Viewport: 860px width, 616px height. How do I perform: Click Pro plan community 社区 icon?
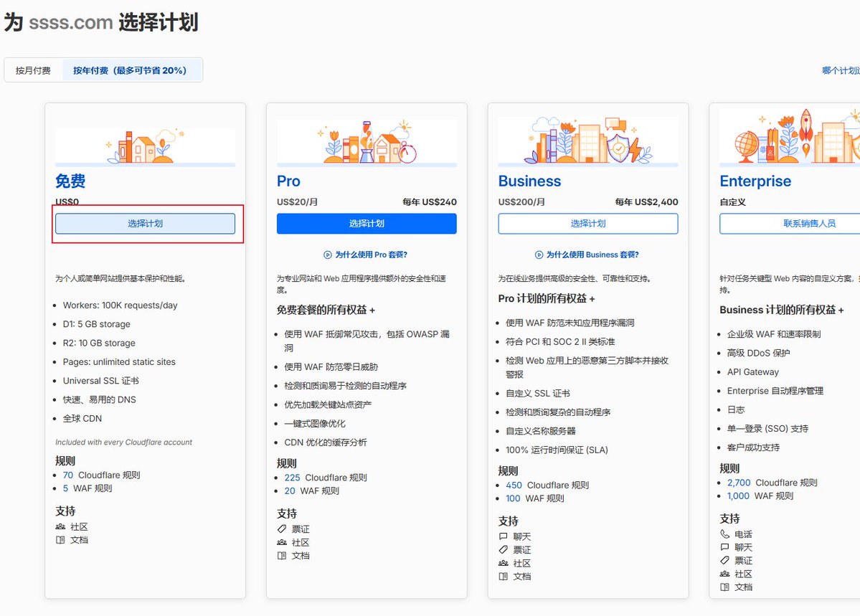(282, 543)
